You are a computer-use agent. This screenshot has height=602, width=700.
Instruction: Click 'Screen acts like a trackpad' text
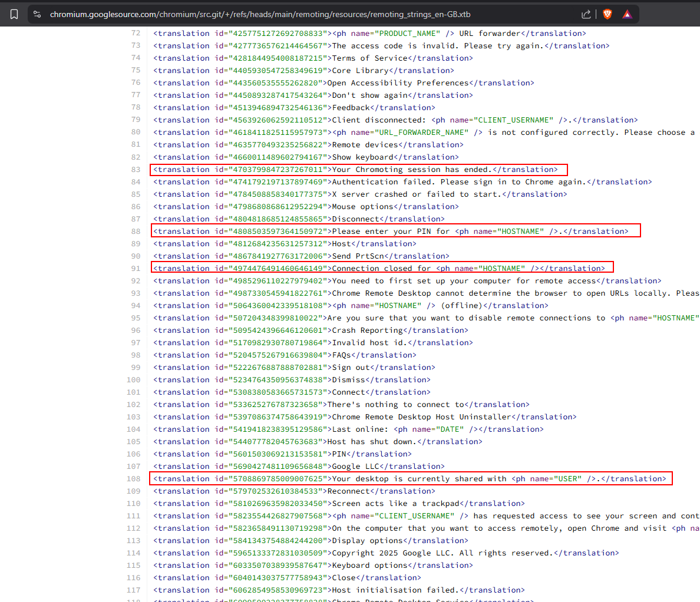pyautogui.click(x=395, y=504)
